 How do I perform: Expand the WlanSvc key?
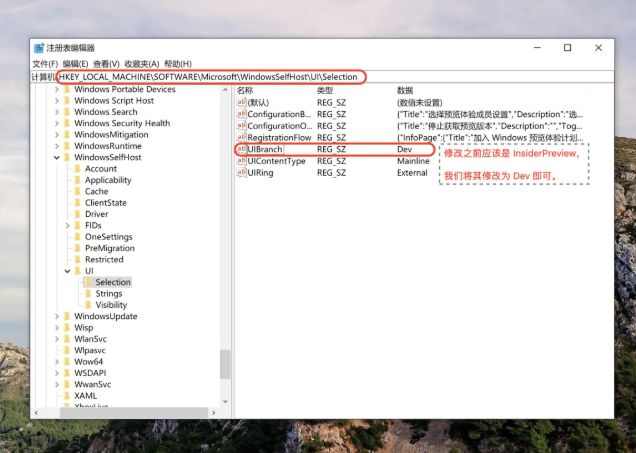57,339
